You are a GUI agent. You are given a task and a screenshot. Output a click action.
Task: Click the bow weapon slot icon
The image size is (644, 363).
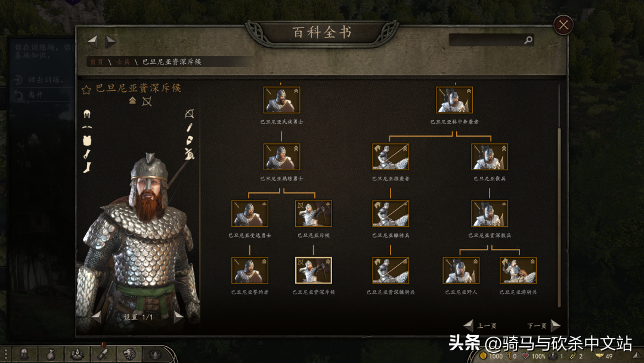coord(190,114)
